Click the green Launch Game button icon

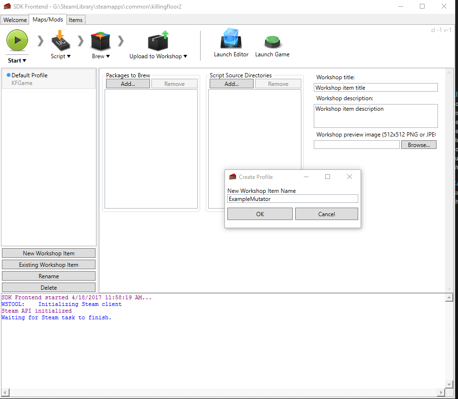[273, 42]
